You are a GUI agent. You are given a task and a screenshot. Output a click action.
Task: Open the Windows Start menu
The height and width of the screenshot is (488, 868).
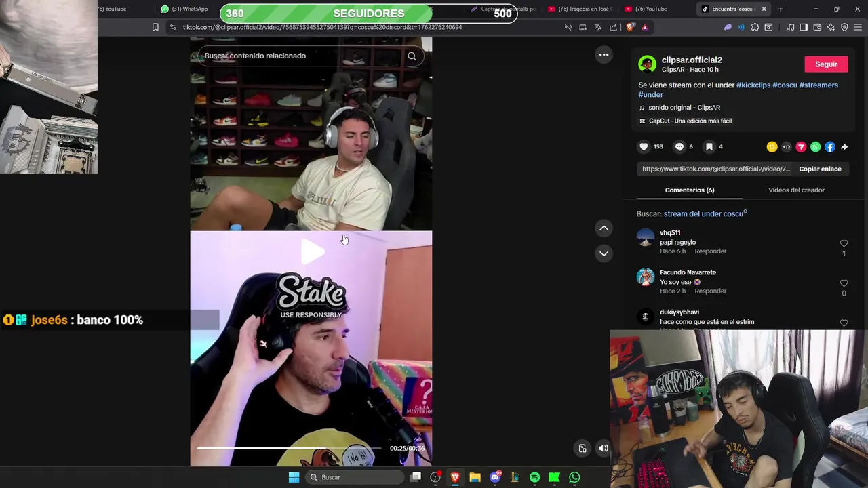pyautogui.click(x=294, y=477)
